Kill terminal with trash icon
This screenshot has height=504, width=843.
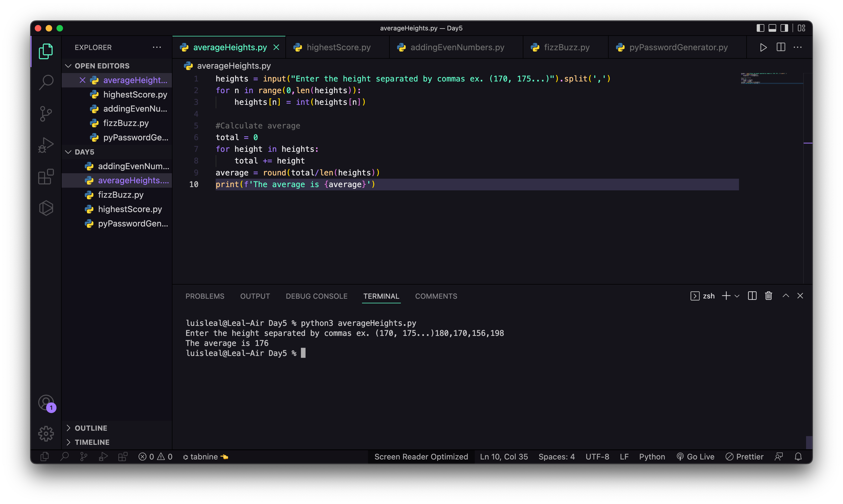[x=768, y=296]
